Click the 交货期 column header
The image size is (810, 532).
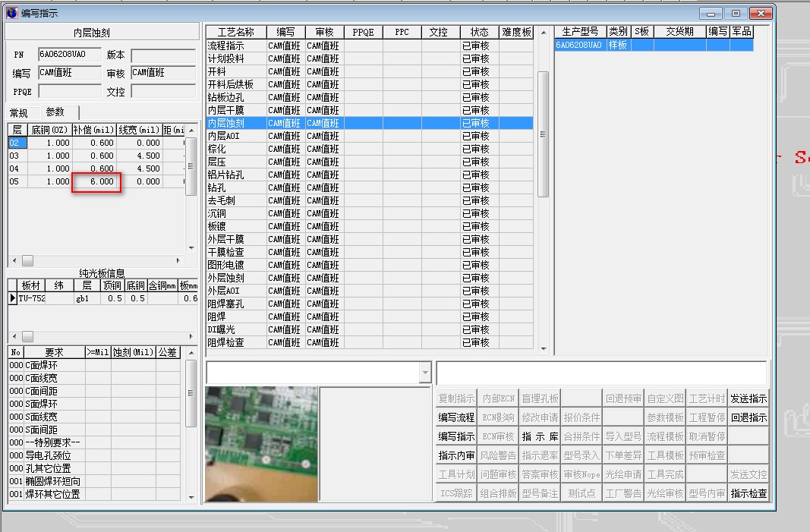click(679, 32)
